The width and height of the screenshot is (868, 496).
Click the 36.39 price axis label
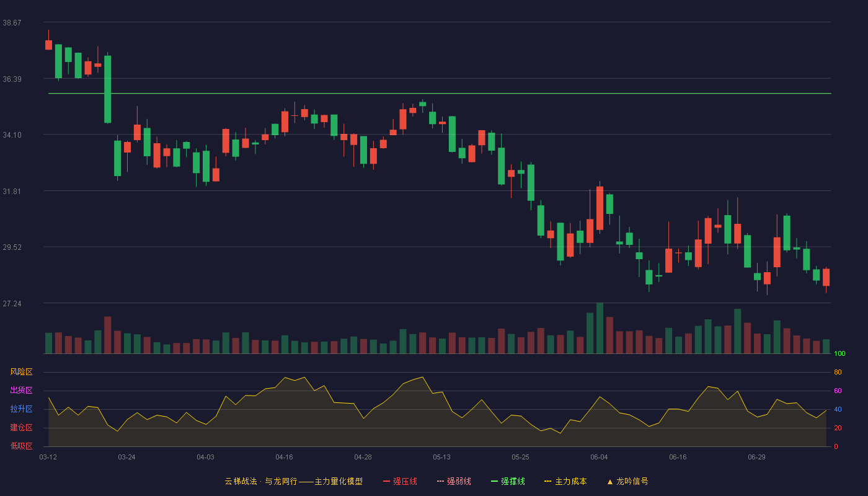tap(12, 79)
